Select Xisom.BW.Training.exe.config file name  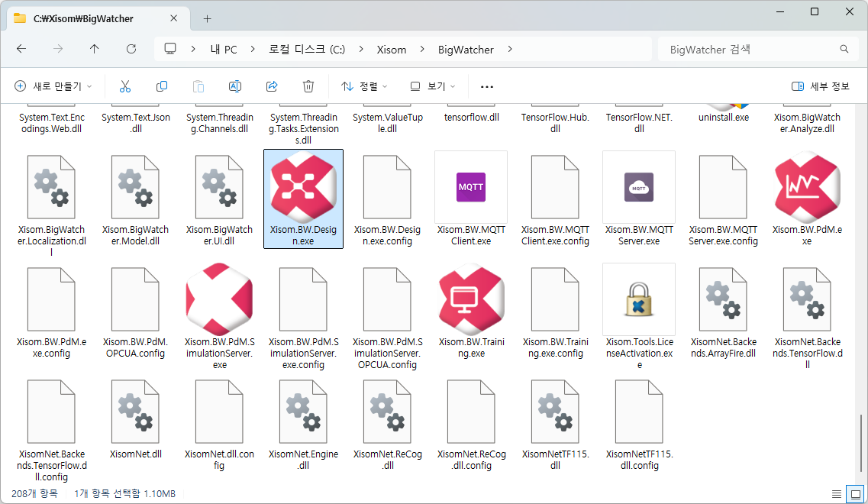[555, 347]
